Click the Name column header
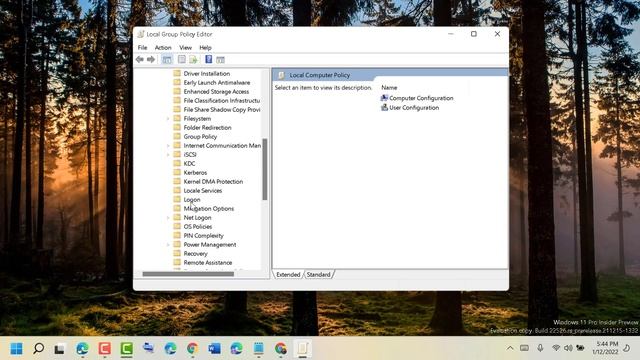Viewport: 640px width, 360px height. click(x=389, y=87)
